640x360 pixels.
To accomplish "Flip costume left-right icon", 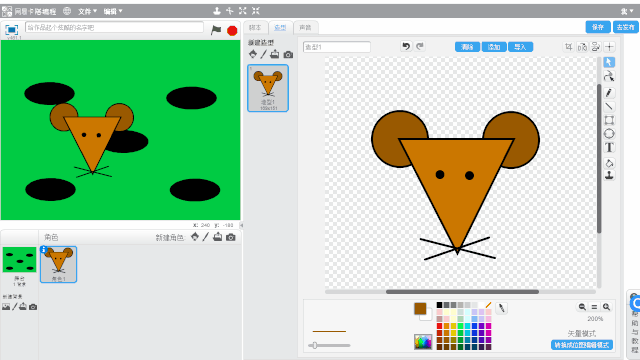I will pos(582,47).
